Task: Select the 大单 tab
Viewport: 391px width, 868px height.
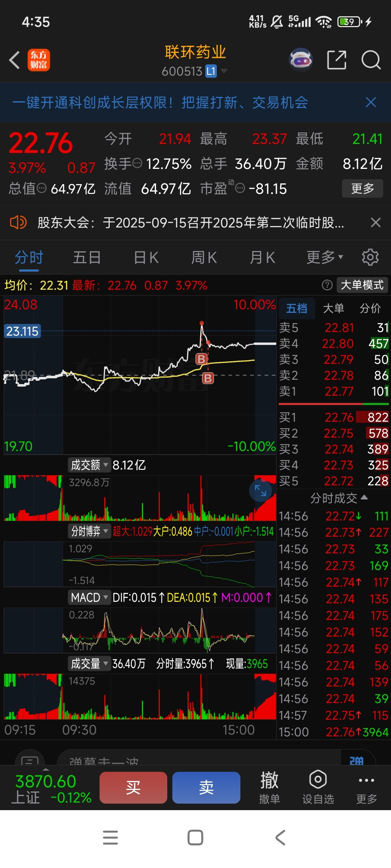Action: 333,308
